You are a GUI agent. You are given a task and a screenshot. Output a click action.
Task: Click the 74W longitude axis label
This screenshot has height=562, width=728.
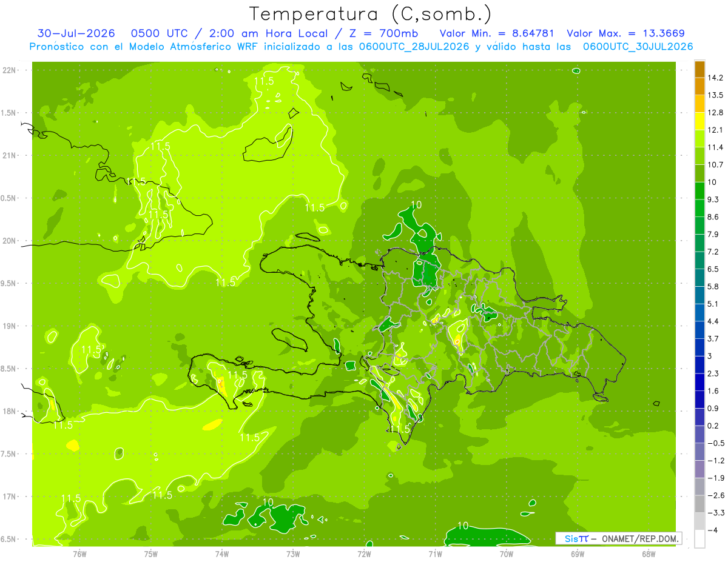pyautogui.click(x=222, y=554)
